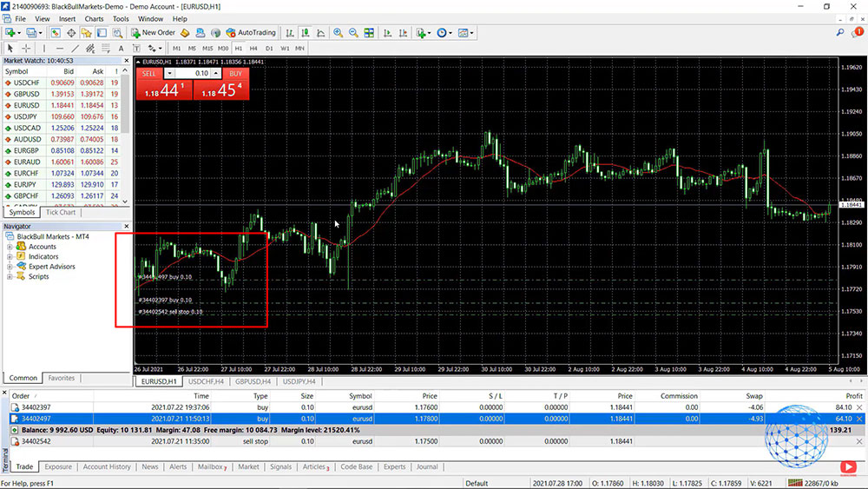The image size is (868, 489).
Task: Open the Indicators list dropdown icon
Action: click(x=423, y=33)
